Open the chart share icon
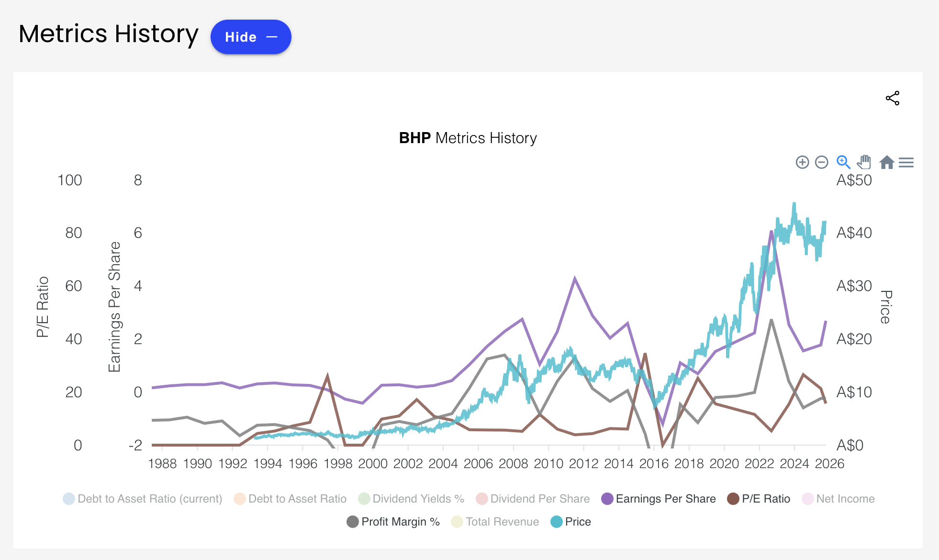939x560 pixels. point(893,99)
